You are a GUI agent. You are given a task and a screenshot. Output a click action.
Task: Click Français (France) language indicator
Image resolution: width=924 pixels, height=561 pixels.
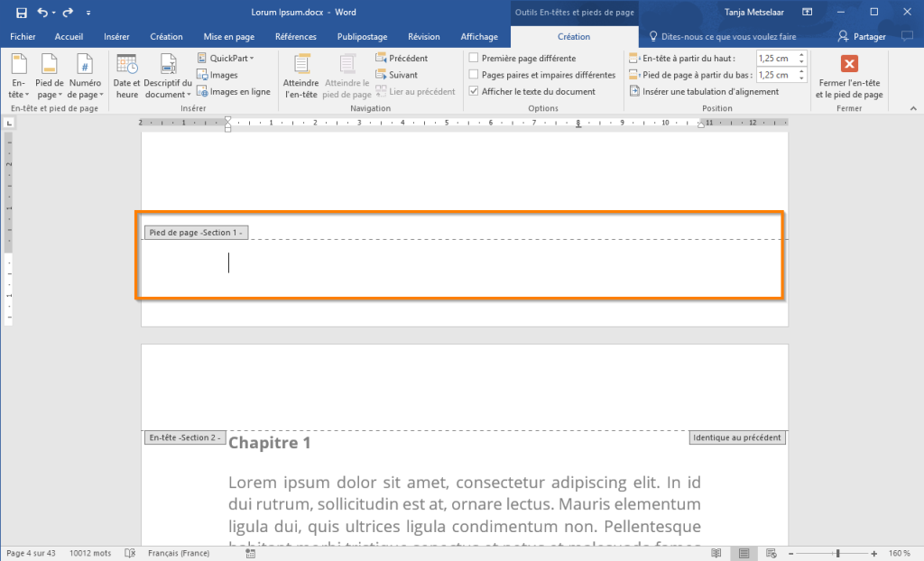click(179, 554)
